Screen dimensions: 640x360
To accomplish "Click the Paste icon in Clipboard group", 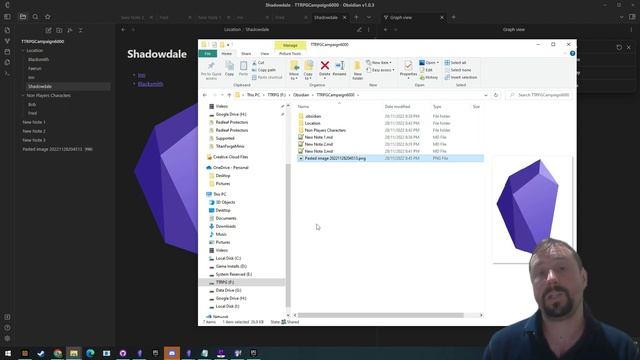I will pyautogui.click(x=243, y=66).
